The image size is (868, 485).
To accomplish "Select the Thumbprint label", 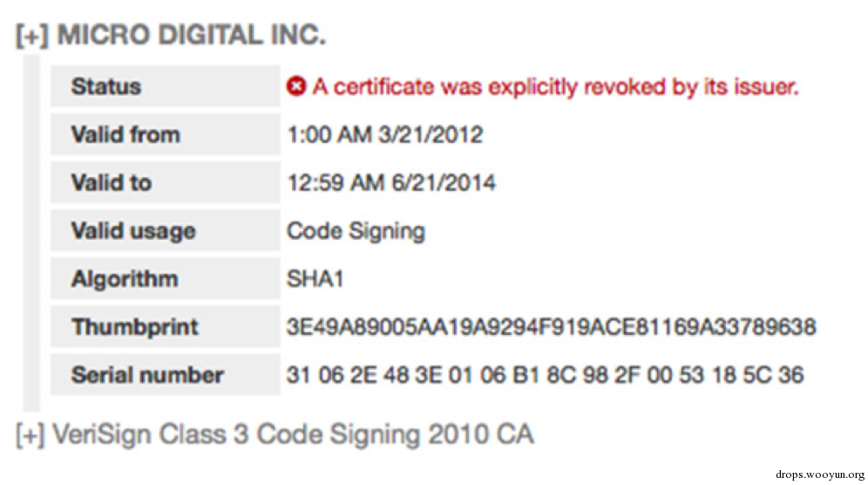I will coord(134,327).
